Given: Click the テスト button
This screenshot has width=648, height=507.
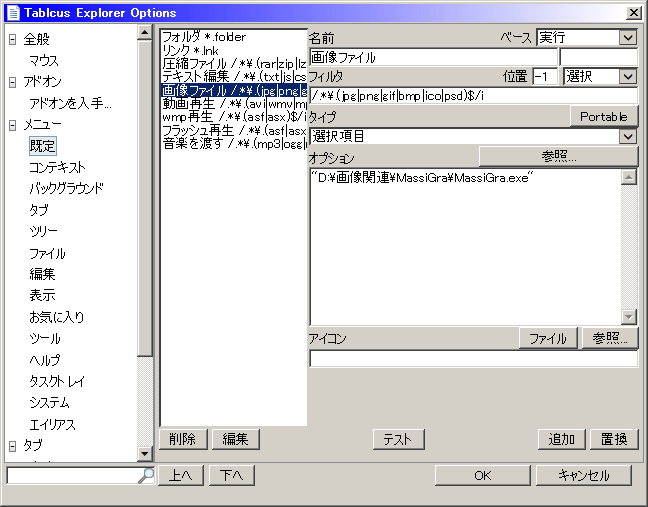Looking at the screenshot, I should click(398, 439).
